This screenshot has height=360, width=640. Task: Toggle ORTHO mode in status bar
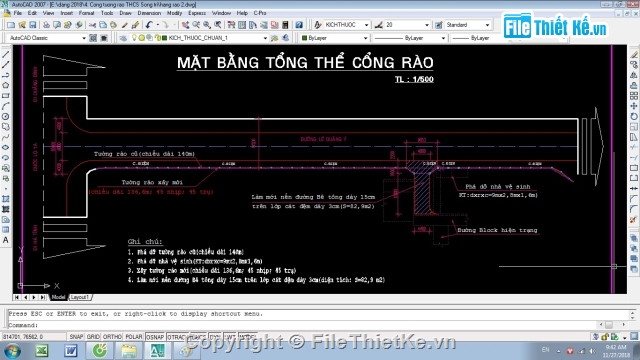pyautogui.click(x=112, y=337)
